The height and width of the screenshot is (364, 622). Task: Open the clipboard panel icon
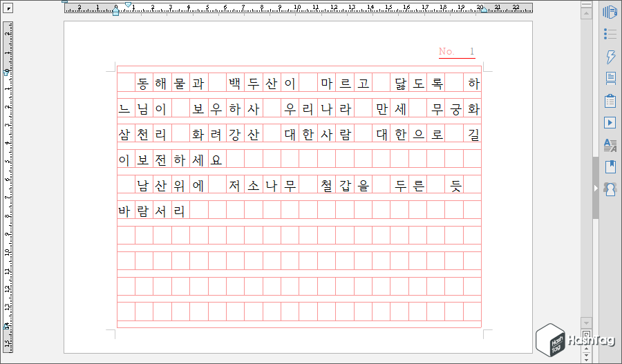click(610, 101)
